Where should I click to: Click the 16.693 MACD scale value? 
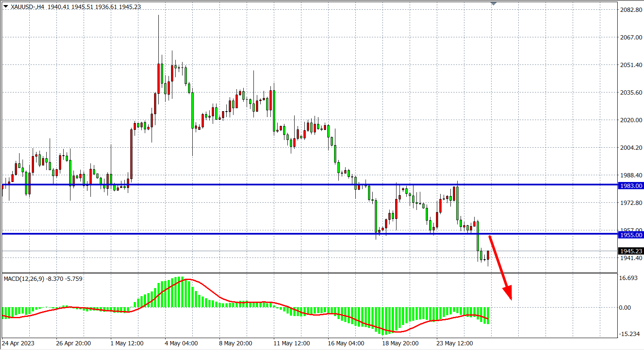628,278
